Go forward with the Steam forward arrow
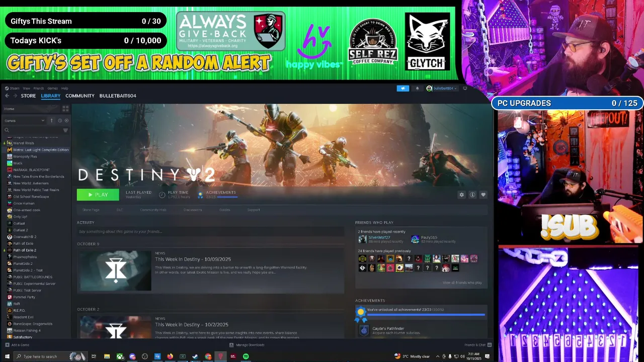644x362 pixels. coord(15,96)
